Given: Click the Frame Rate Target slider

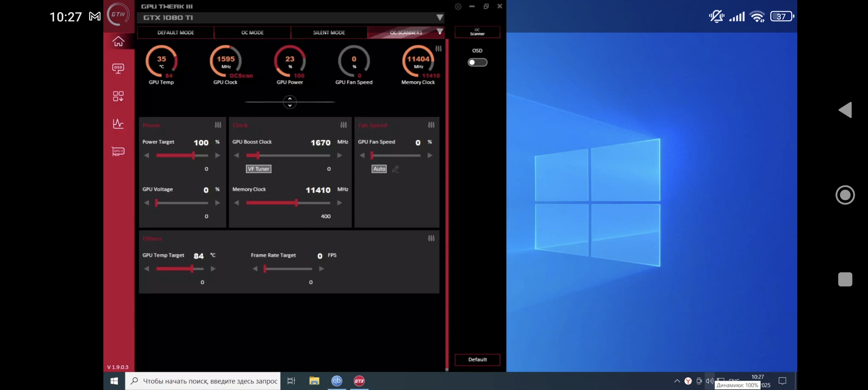Looking at the screenshot, I should [x=288, y=269].
